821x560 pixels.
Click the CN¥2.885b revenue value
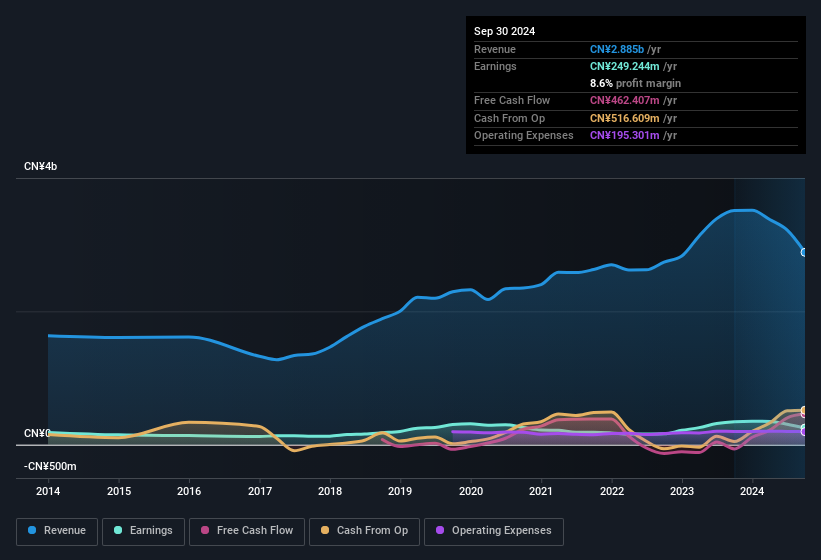(x=617, y=49)
